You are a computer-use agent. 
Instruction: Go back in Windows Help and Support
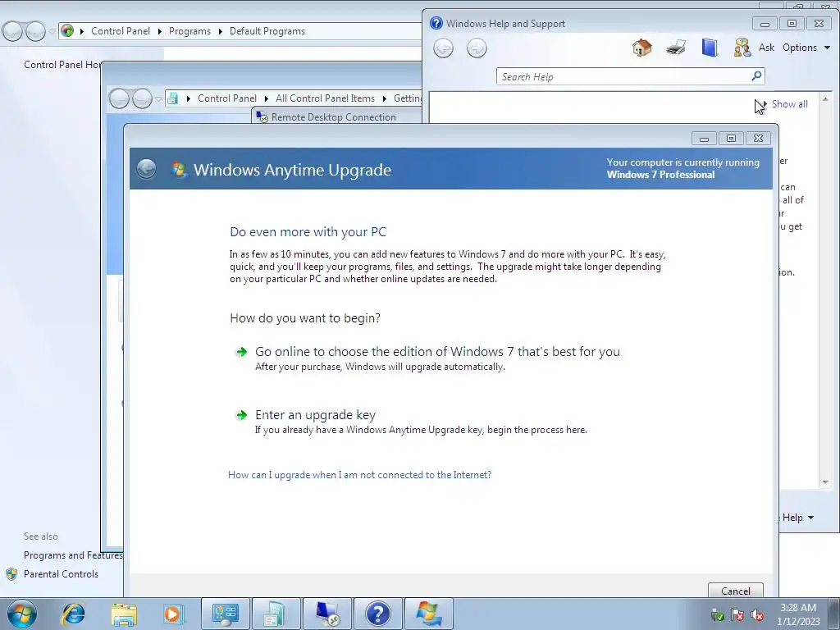click(x=443, y=48)
